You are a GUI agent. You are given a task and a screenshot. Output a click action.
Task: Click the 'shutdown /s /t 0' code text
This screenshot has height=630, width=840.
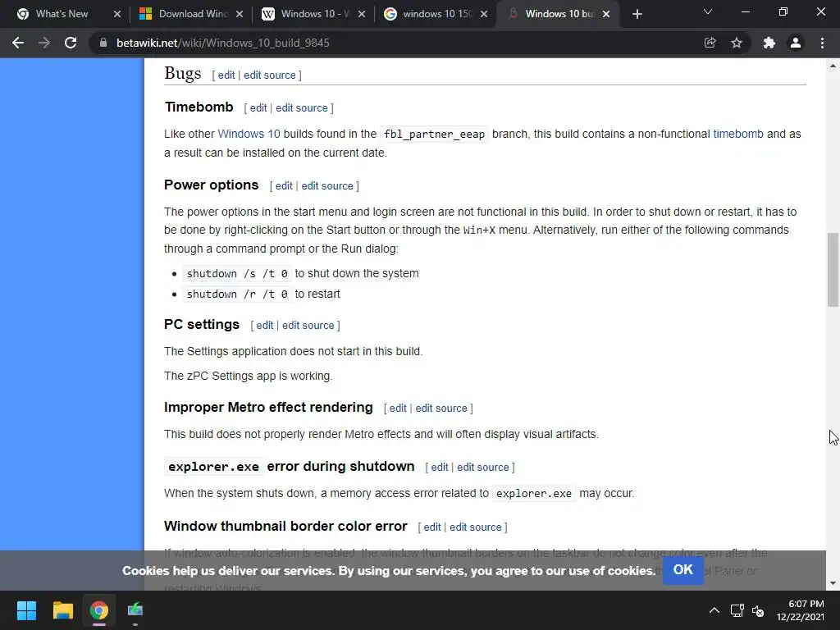click(x=237, y=274)
